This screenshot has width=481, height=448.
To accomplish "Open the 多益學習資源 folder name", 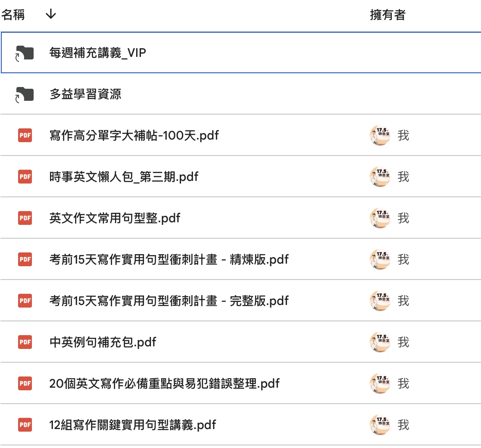I will [x=85, y=94].
